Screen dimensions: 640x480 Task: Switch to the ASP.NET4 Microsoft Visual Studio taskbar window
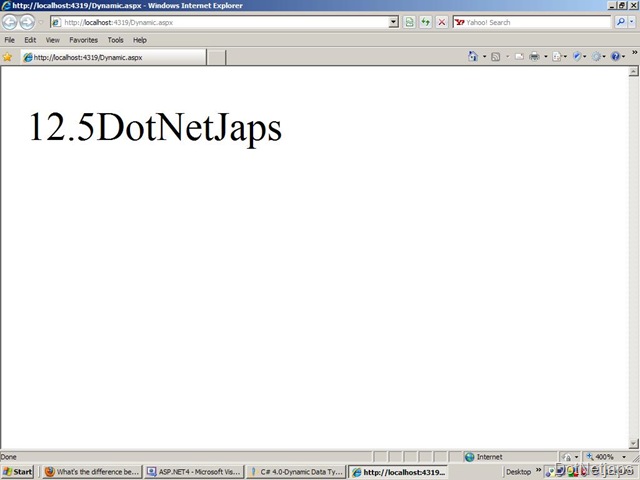(x=194, y=472)
